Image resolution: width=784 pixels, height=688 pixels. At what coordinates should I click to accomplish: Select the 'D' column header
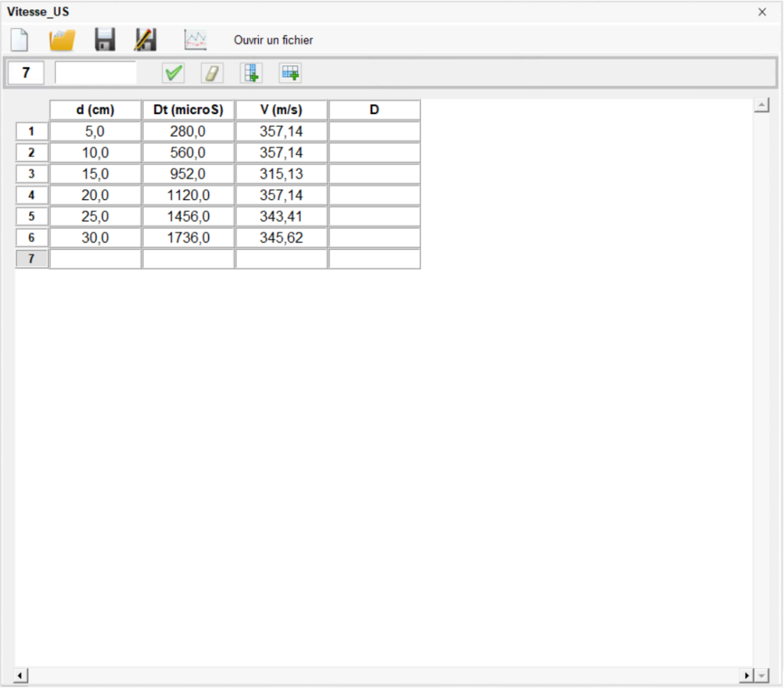[x=374, y=110]
